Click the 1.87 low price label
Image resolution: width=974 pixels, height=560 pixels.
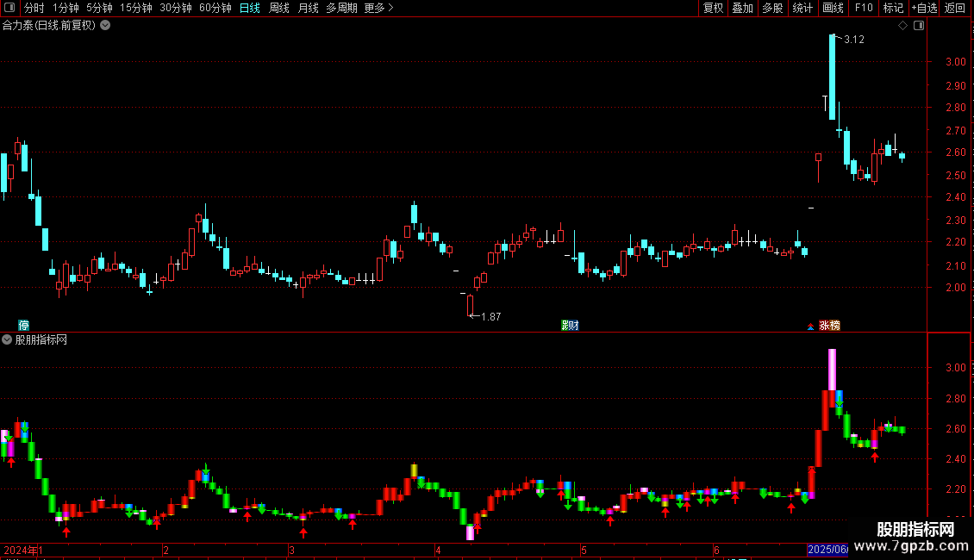point(490,317)
